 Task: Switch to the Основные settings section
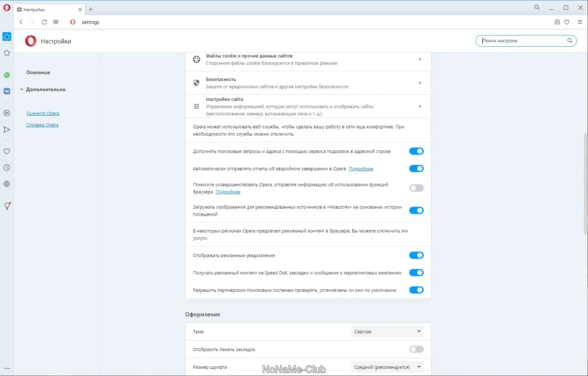pyautogui.click(x=38, y=72)
